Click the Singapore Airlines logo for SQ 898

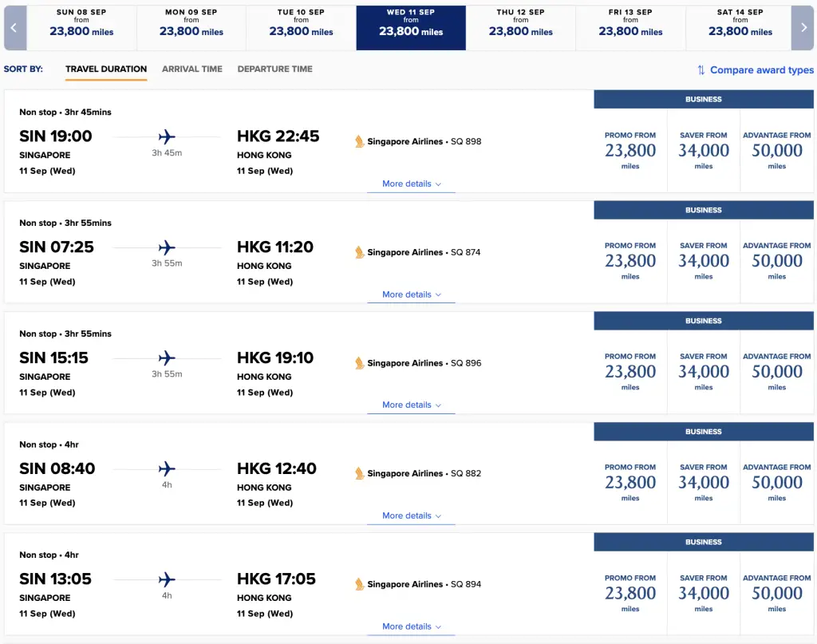click(x=360, y=141)
